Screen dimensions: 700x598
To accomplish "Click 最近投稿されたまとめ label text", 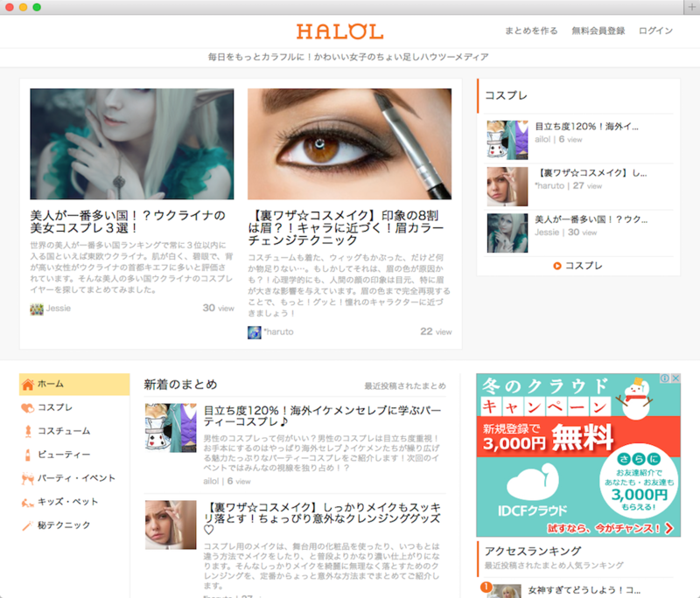I will point(405,386).
